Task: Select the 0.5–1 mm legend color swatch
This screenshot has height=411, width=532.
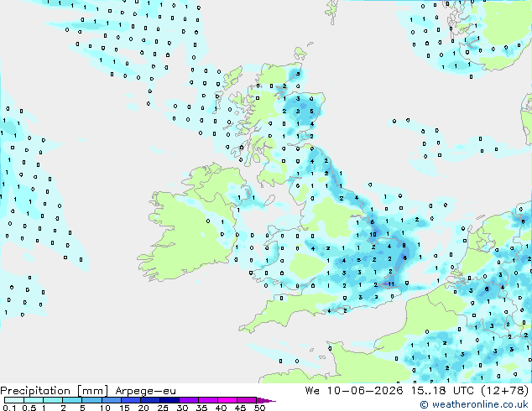Action: (x=34, y=400)
